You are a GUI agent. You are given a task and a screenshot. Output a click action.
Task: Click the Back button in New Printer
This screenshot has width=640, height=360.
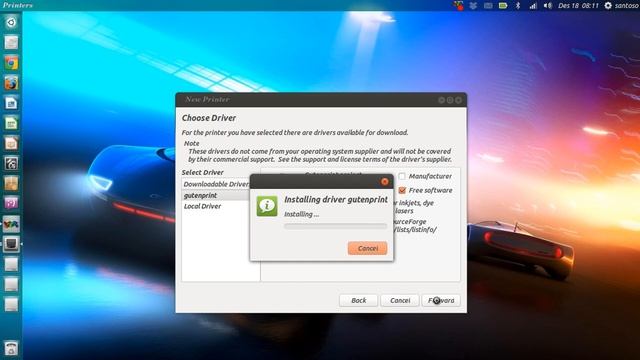(x=358, y=300)
